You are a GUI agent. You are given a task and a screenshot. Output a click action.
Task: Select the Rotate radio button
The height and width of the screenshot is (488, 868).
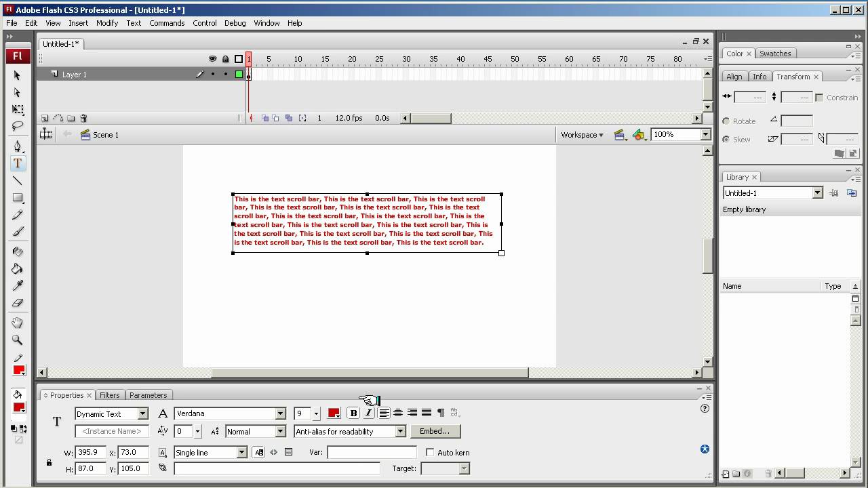pos(726,121)
